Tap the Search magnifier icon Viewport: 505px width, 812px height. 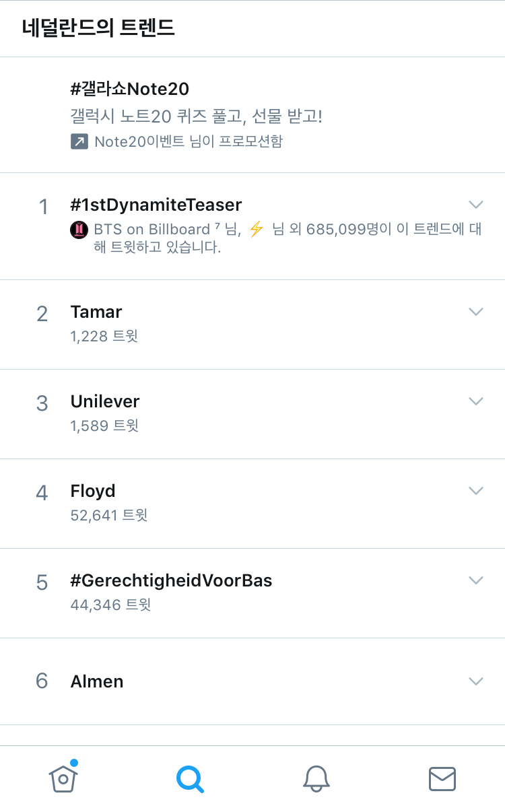coord(189,779)
